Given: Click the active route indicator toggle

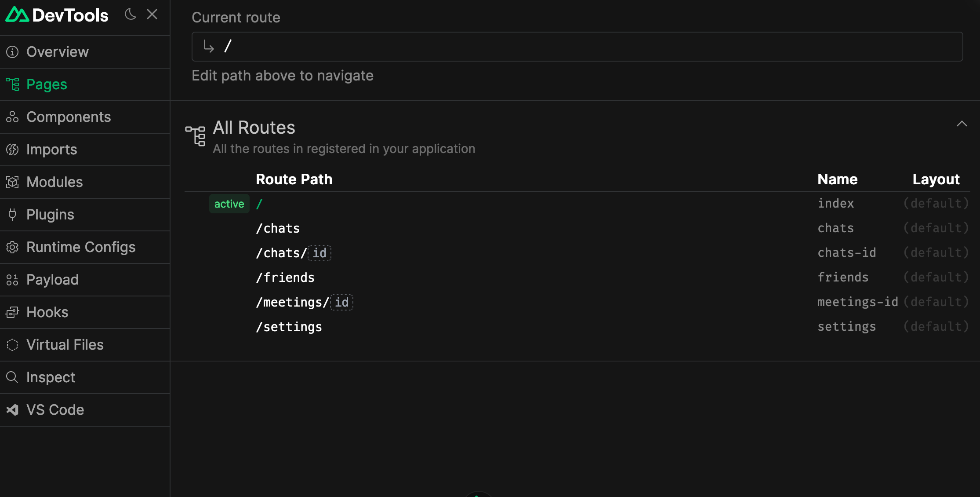Looking at the screenshot, I should click(x=229, y=204).
